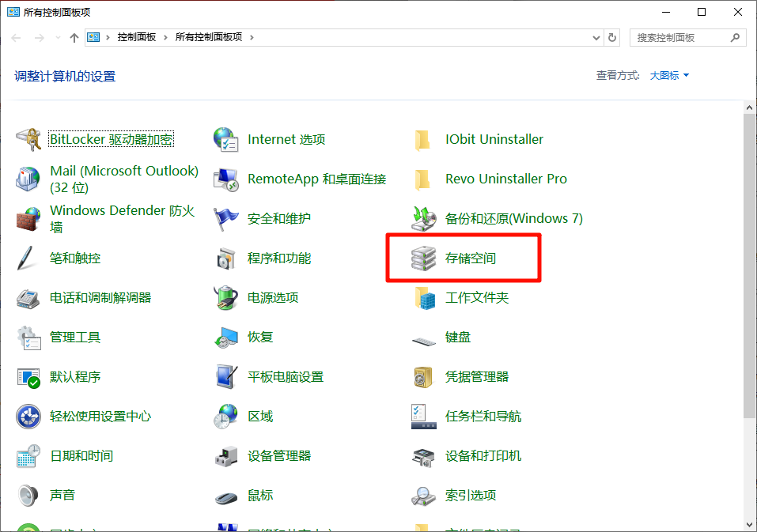Open the 工作文件夹 folder icon

coord(425,297)
